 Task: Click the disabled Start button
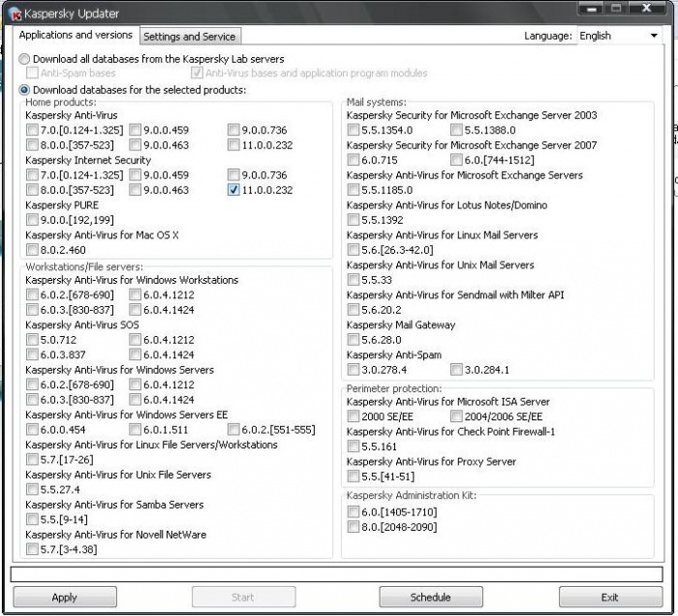[243, 597]
